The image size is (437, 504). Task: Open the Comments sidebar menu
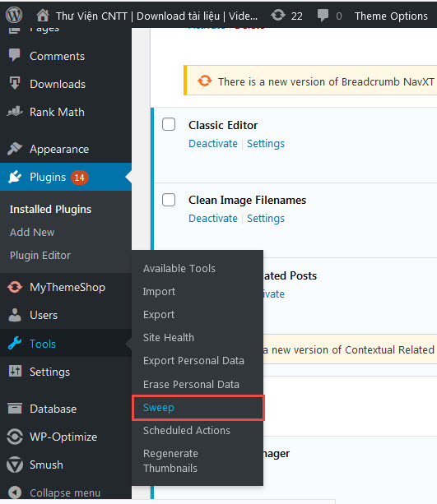click(x=58, y=56)
